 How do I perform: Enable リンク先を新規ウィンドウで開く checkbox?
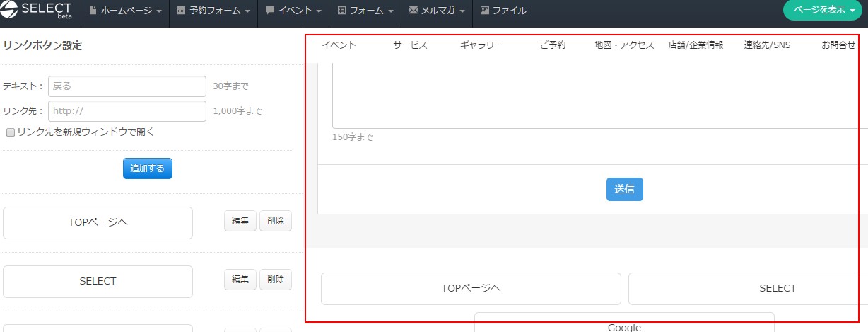11,132
